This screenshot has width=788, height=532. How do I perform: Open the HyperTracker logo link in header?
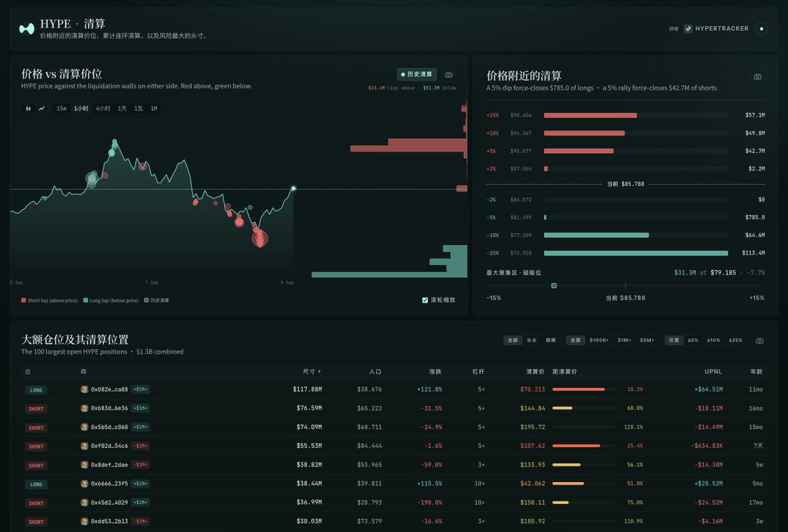point(716,29)
